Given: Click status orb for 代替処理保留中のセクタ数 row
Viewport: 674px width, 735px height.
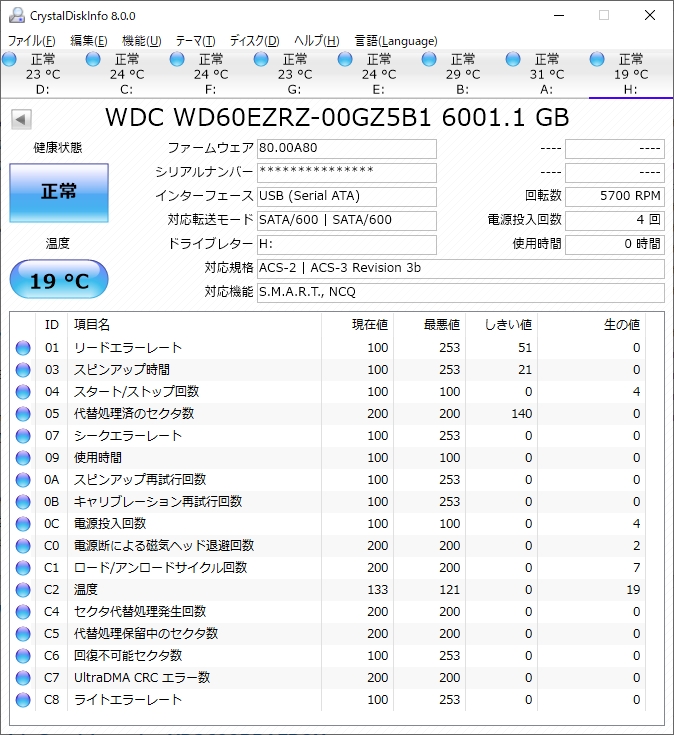Looking at the screenshot, I should click(23, 634).
